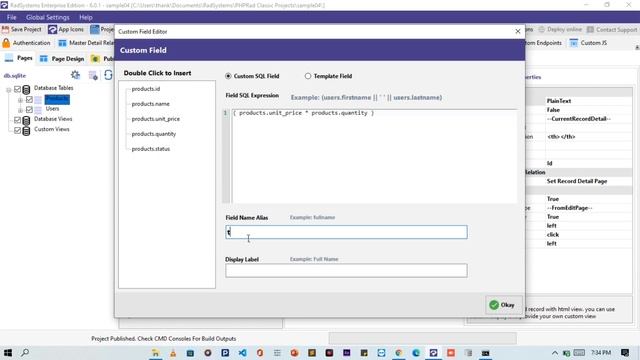
Task: Click the taskbar clock showing 7:34 PM
Action: pos(601,353)
